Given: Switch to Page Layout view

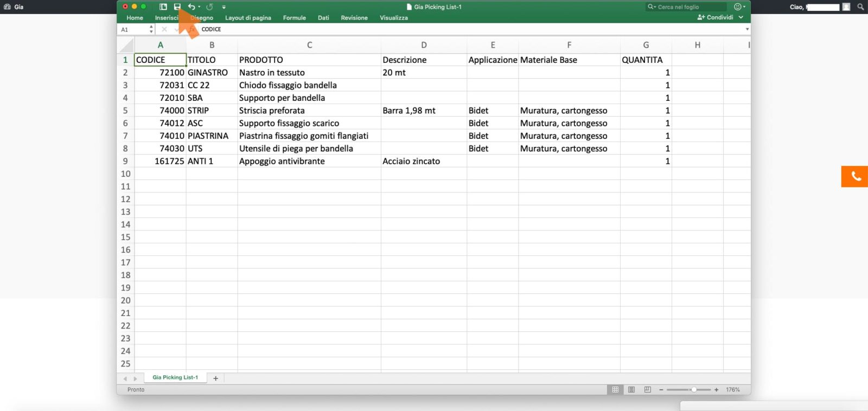Looking at the screenshot, I should [x=631, y=390].
